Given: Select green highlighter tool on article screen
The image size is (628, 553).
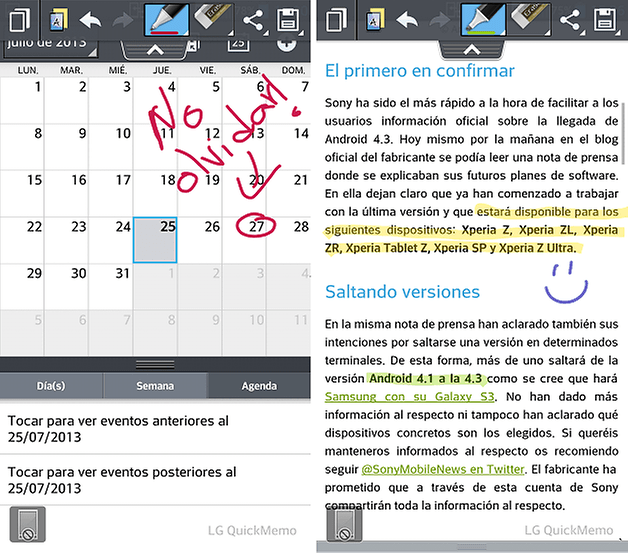Looking at the screenshot, I should tap(483, 20).
